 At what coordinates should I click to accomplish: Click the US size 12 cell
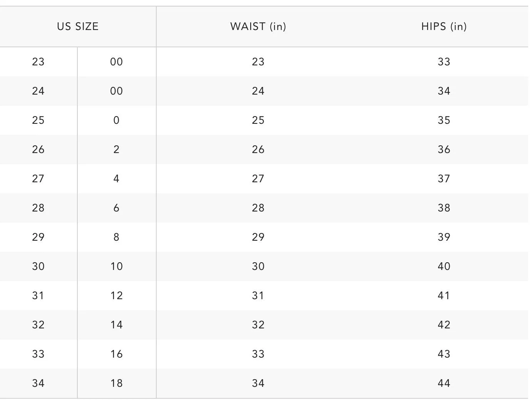click(x=116, y=296)
